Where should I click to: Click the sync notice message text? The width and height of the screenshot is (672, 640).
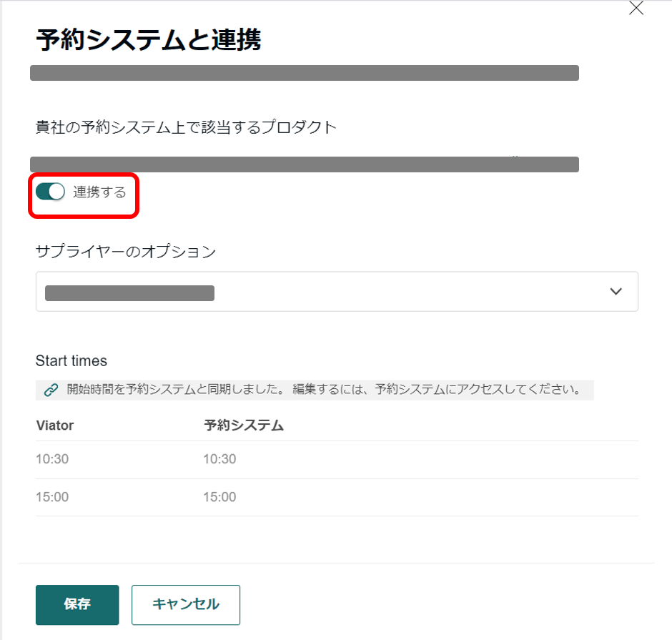coord(322,390)
